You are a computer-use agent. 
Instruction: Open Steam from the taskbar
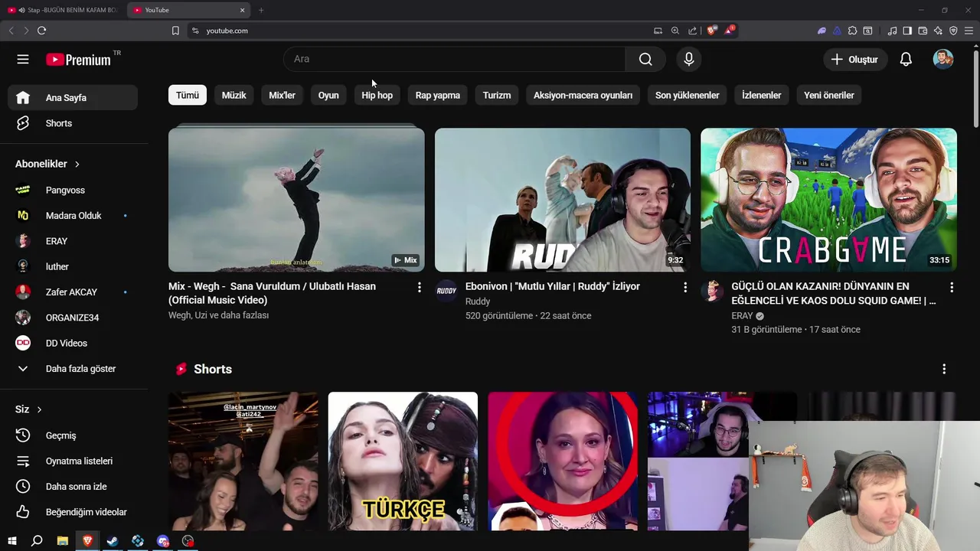coord(113,541)
